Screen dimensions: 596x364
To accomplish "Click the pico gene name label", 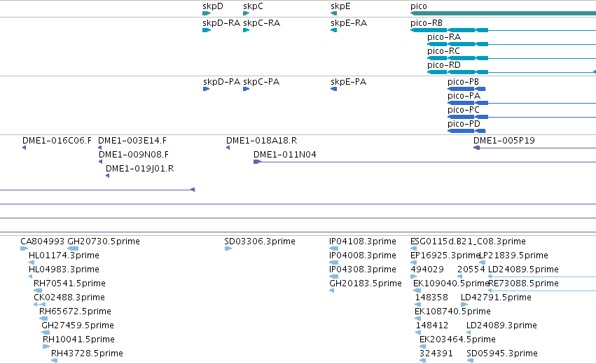I will [419, 6].
